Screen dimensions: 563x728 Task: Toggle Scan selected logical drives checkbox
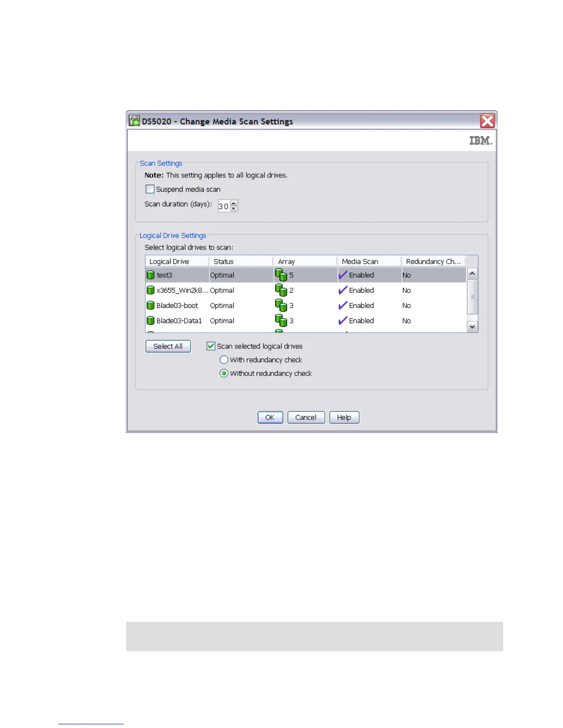[211, 346]
